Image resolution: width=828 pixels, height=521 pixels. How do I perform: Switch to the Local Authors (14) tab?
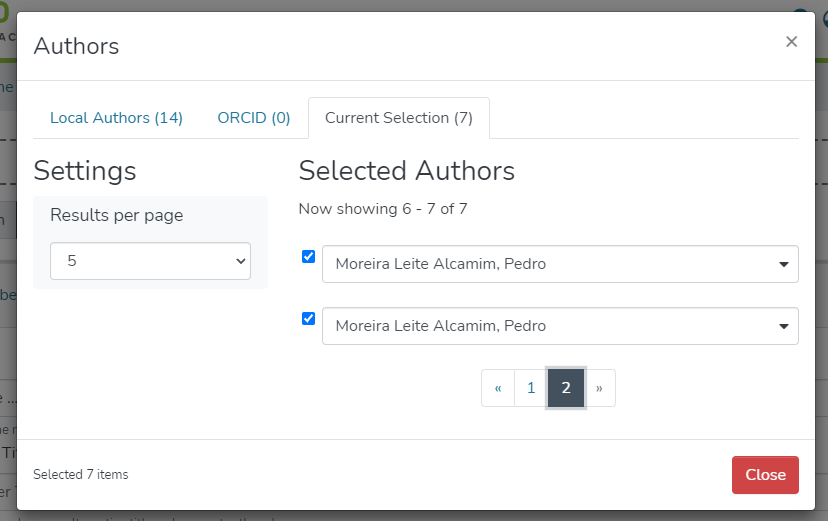tap(116, 118)
